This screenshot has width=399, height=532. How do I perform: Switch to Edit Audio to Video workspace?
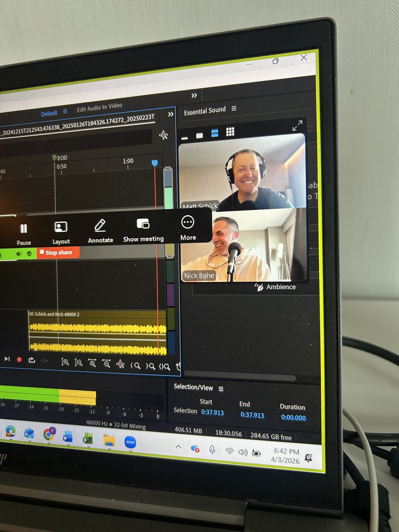pyautogui.click(x=99, y=108)
